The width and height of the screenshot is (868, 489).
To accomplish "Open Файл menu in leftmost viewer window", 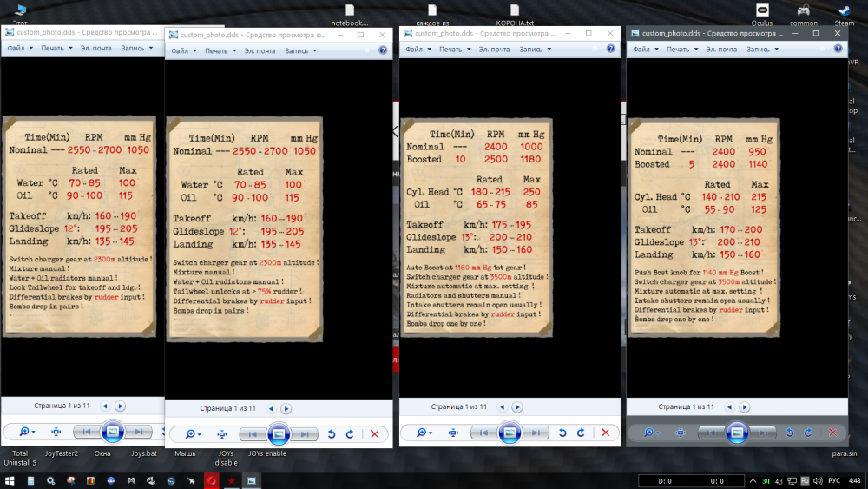I will (x=20, y=48).
